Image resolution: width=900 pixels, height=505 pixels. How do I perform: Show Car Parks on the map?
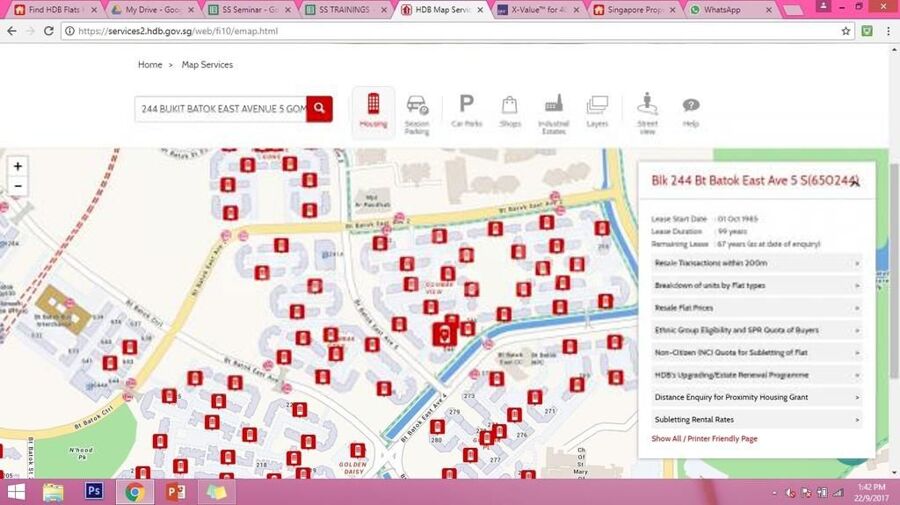466,111
